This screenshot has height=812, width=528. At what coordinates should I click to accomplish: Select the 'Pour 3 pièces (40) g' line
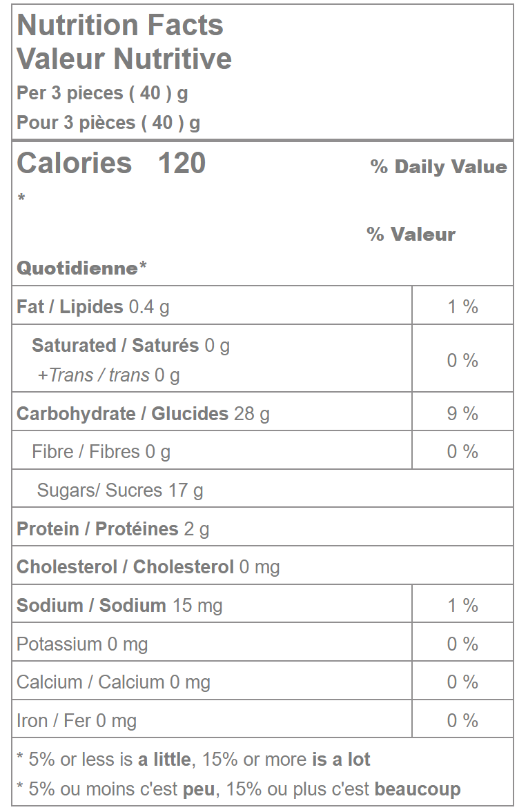[108, 123]
